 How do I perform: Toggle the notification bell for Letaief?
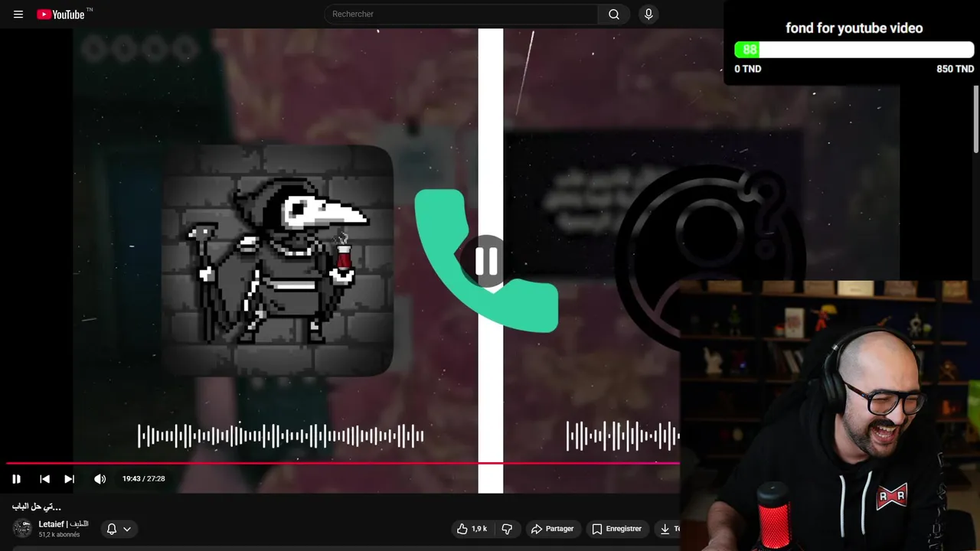click(x=111, y=529)
